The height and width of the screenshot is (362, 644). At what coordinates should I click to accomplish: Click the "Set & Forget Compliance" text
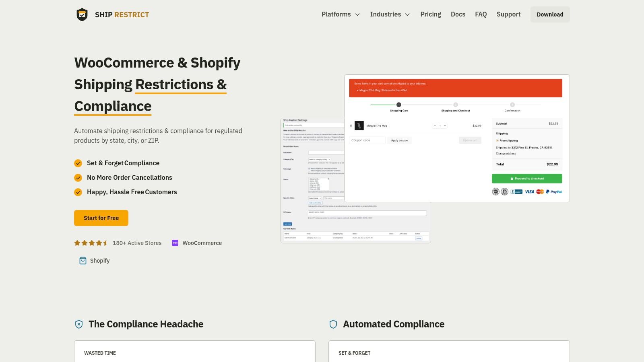click(x=123, y=163)
